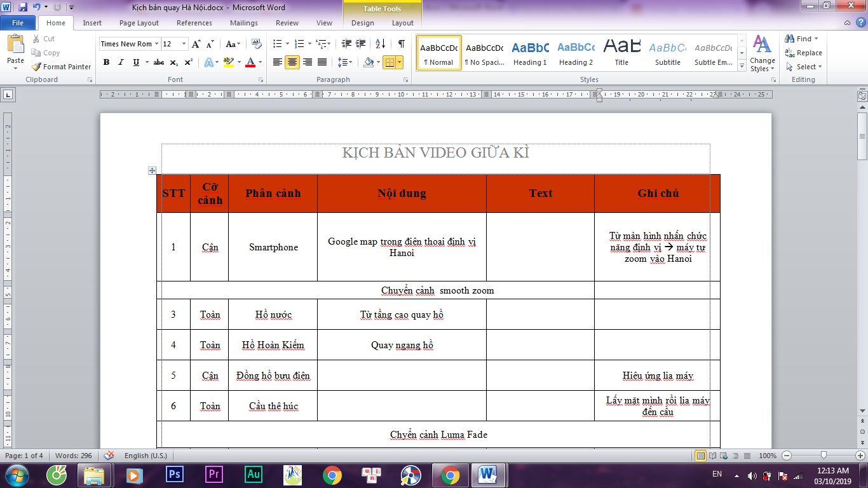Open the font name dropdown
The width and height of the screenshot is (868, 488).
156,44
